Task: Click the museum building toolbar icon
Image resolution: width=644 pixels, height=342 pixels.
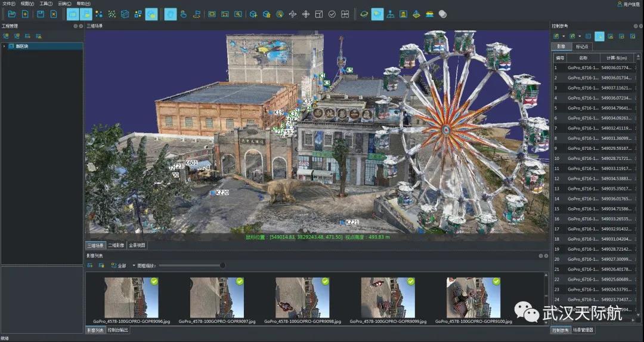Action: (x=404, y=14)
